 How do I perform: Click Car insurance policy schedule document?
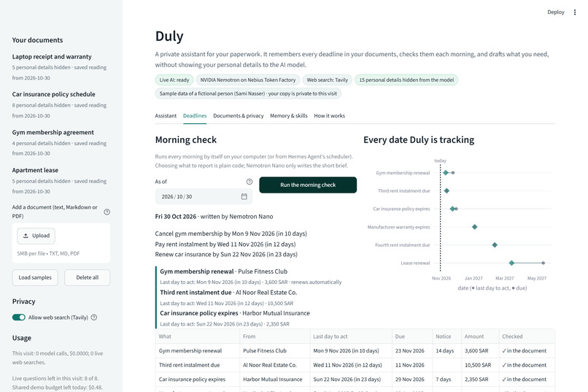pyautogui.click(x=54, y=94)
